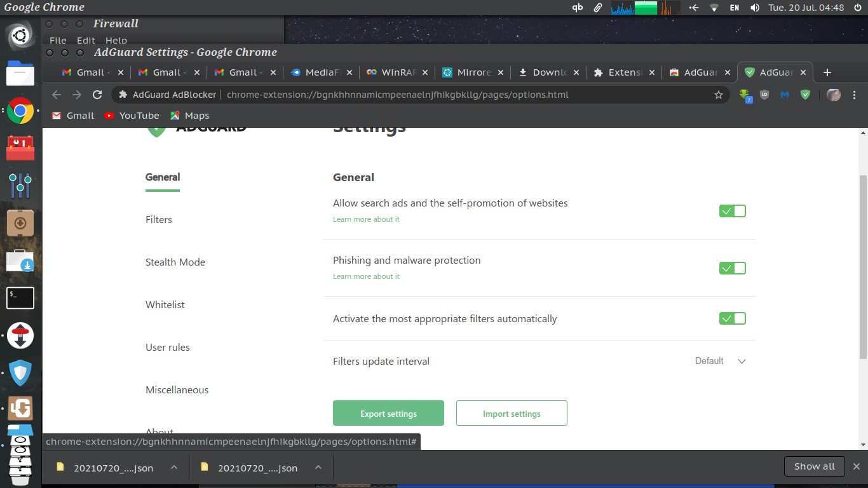Click the Firewall window title
The width and height of the screenshot is (868, 488).
(x=116, y=24)
